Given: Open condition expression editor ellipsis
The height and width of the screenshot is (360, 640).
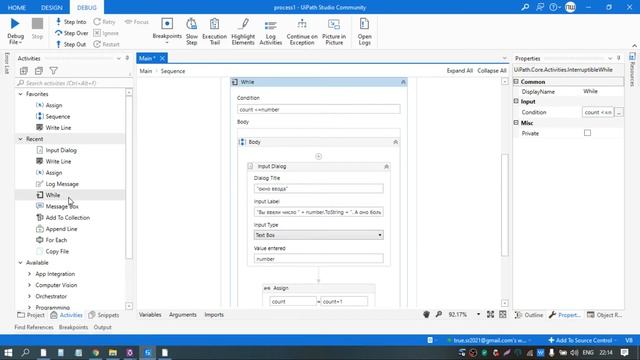Looking at the screenshot, I should [x=619, y=112].
